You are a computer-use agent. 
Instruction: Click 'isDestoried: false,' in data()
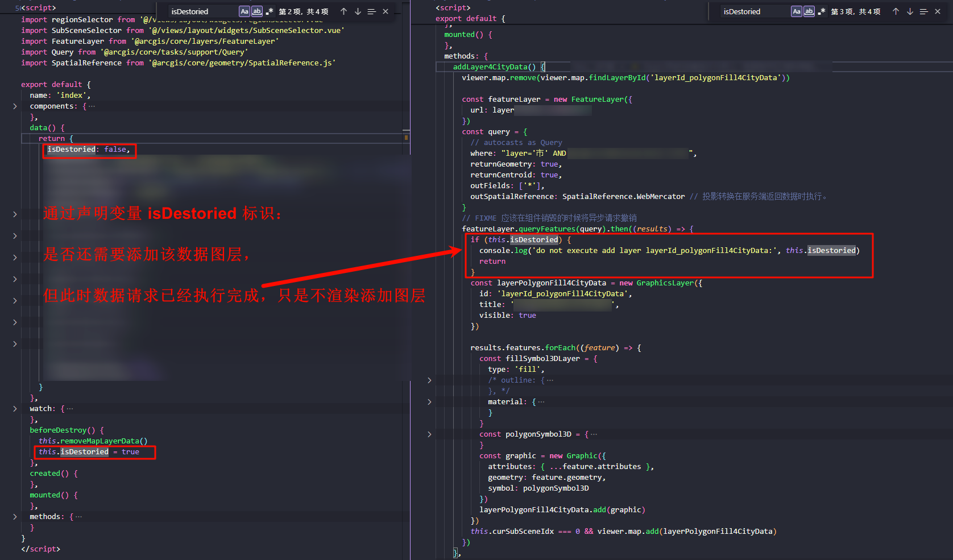pos(89,150)
